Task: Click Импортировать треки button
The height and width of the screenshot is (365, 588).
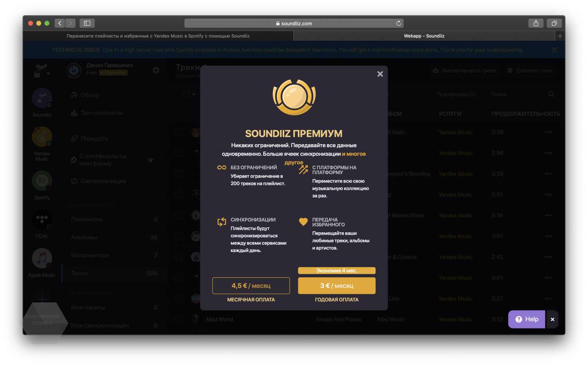Action: (465, 70)
